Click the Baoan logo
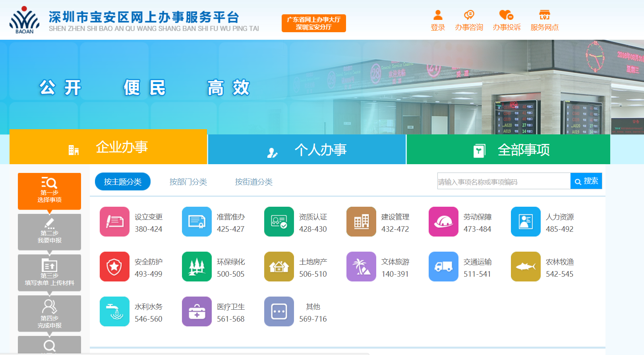The width and height of the screenshot is (644, 355). (x=24, y=20)
